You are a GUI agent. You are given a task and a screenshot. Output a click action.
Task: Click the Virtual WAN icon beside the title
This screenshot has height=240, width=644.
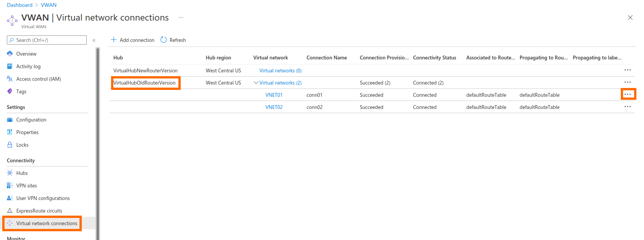(x=12, y=20)
